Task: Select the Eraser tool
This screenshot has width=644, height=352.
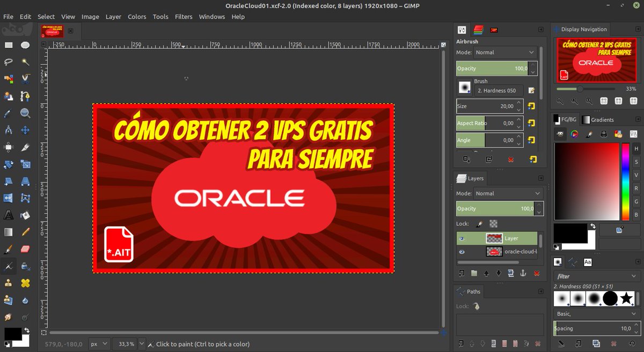Action: click(25, 249)
